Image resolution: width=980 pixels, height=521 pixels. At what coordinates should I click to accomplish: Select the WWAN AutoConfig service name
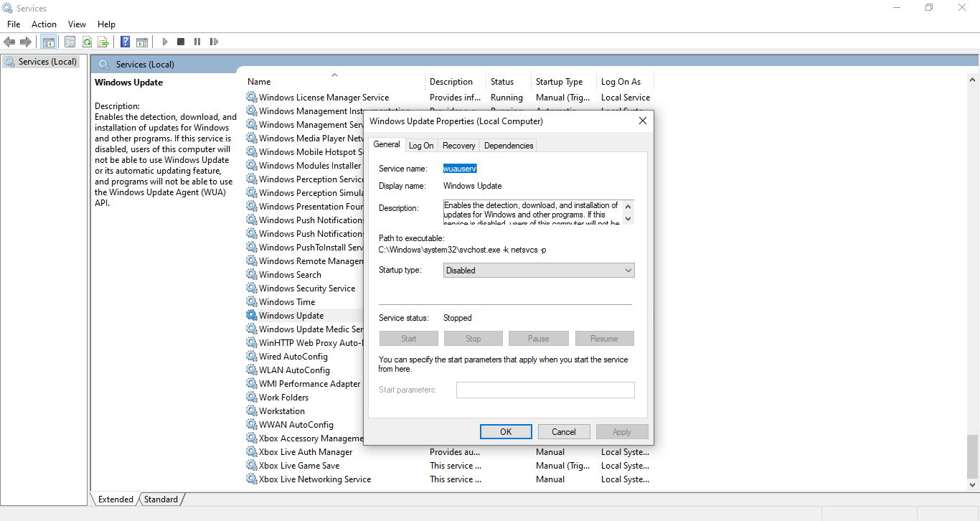click(296, 424)
